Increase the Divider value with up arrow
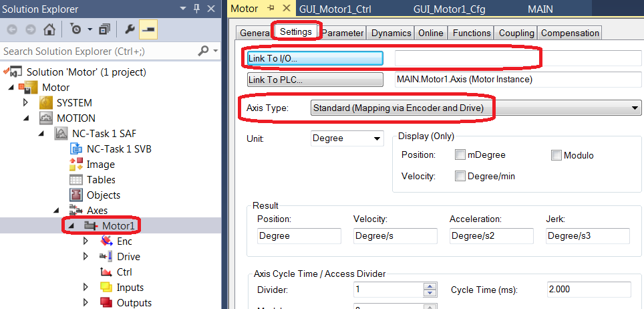644x309 pixels. pyautogui.click(x=430, y=286)
